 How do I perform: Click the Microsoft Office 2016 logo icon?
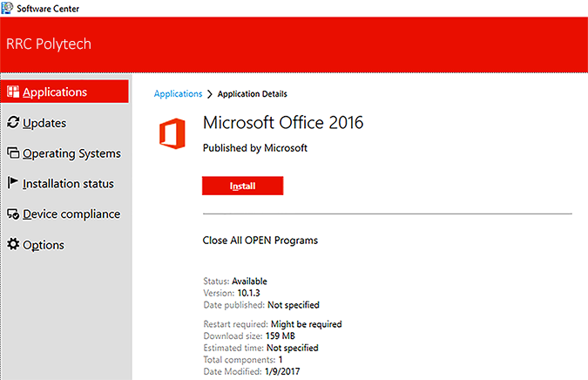(x=172, y=133)
